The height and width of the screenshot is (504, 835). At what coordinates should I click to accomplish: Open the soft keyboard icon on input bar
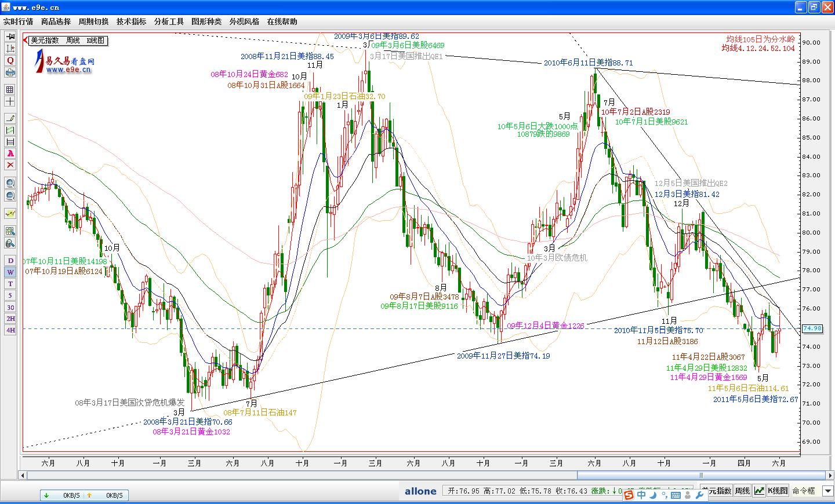click(674, 495)
